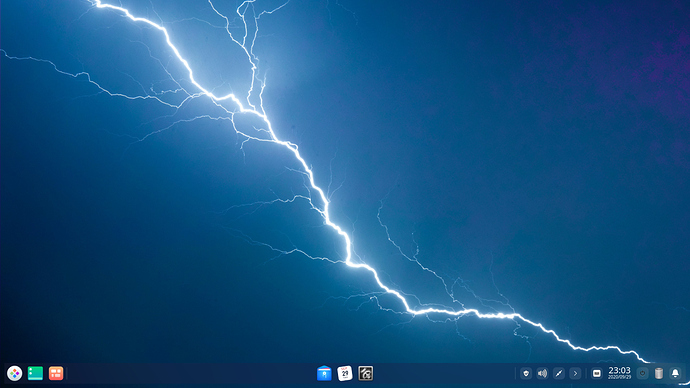
Task: Toggle the notification center bell icon
Action: pos(675,373)
